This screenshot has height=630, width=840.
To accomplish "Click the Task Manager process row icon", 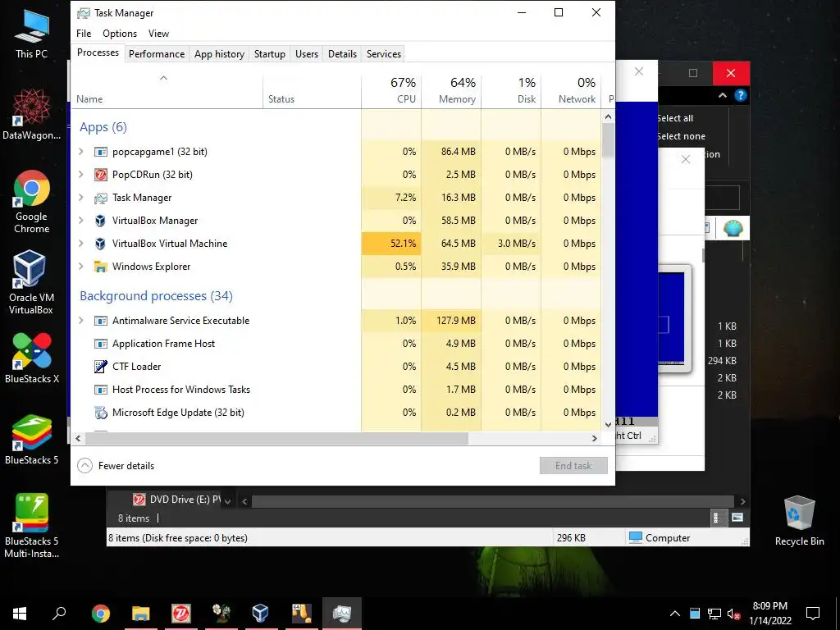I will coord(100,198).
